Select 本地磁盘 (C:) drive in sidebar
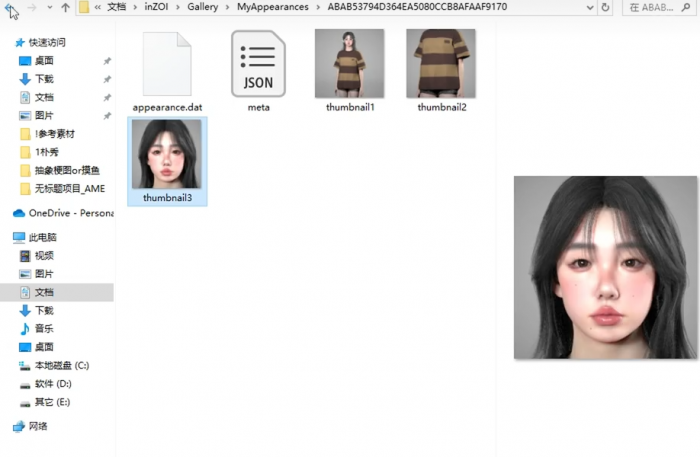This screenshot has height=457, width=700. coord(62,365)
